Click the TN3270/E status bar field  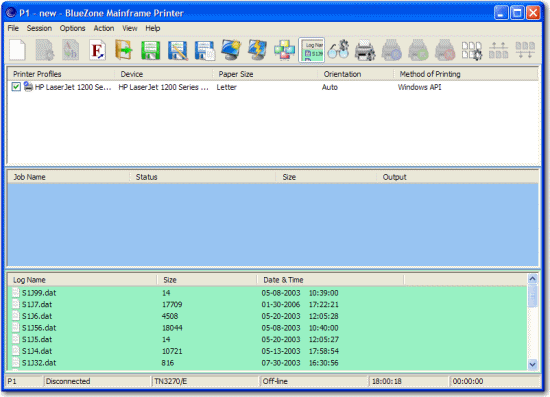206,381
